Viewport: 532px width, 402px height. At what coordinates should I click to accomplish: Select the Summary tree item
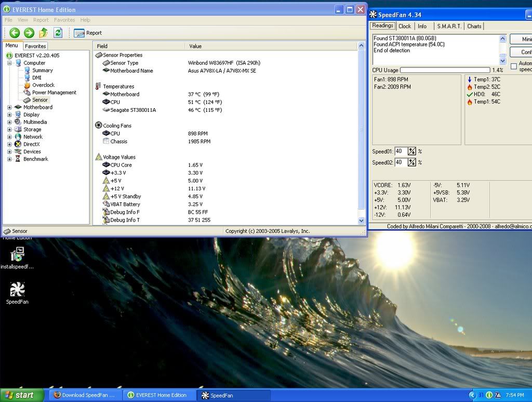click(x=43, y=70)
